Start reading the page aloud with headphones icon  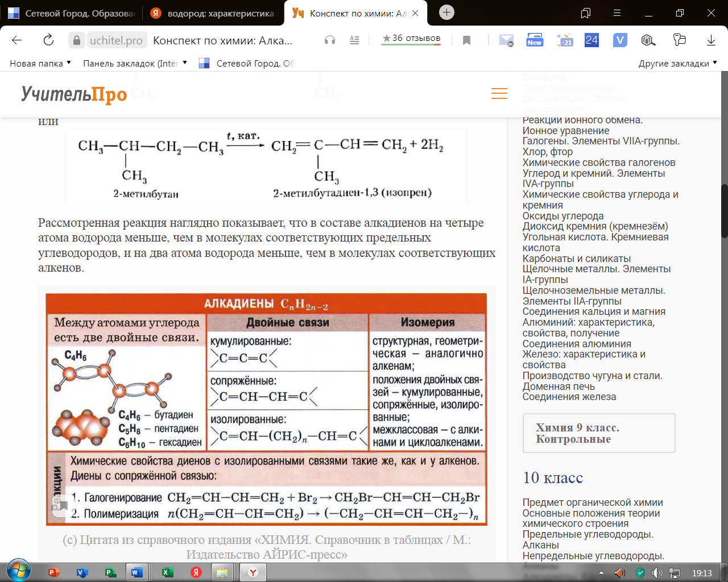click(330, 40)
